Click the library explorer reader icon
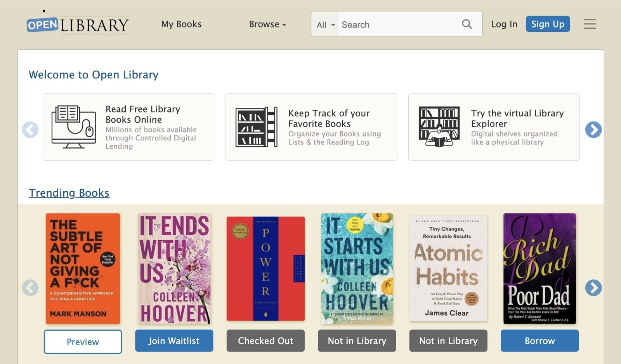The width and height of the screenshot is (621, 364). pos(439,127)
